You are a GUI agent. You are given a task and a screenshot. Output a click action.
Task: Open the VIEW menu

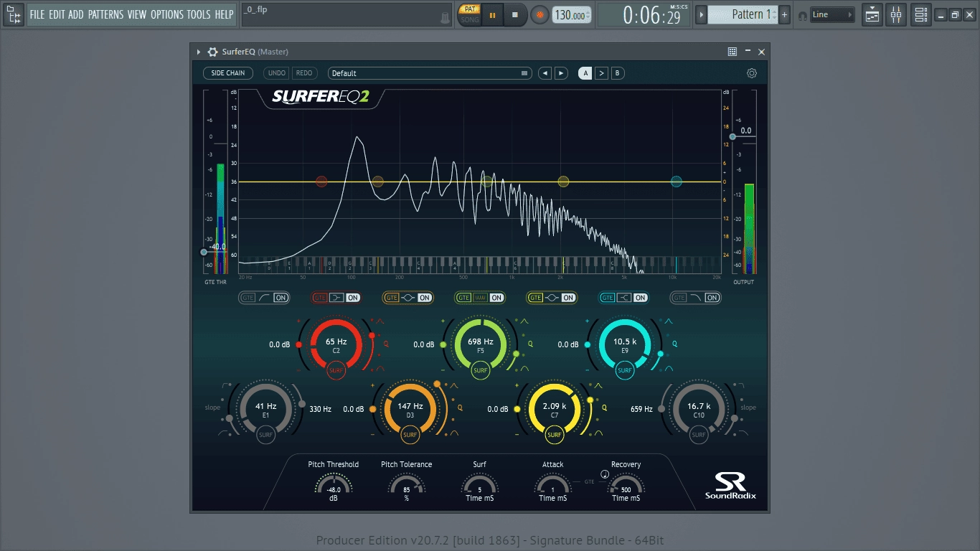pyautogui.click(x=137, y=14)
